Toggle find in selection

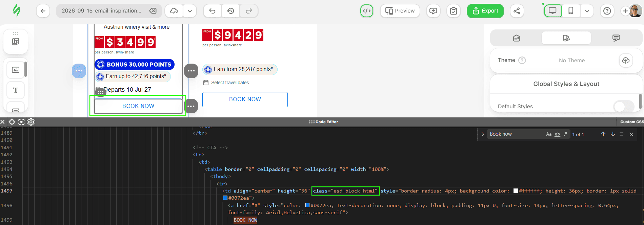tap(622, 134)
